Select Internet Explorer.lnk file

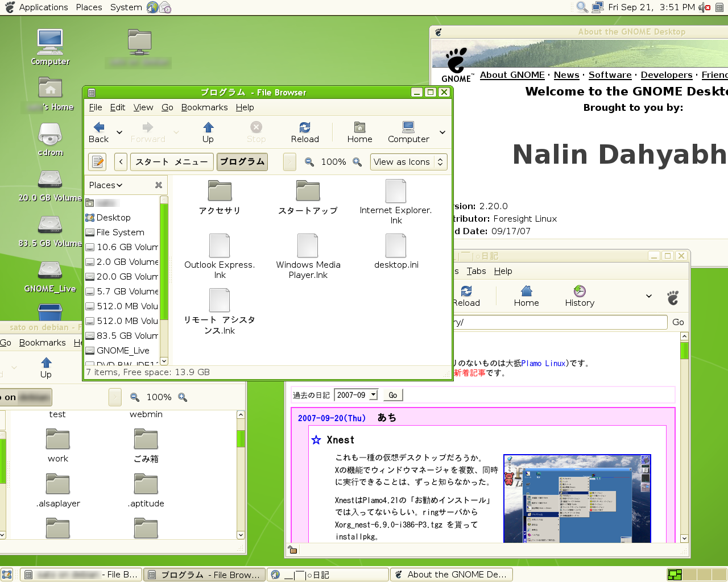[396, 191]
